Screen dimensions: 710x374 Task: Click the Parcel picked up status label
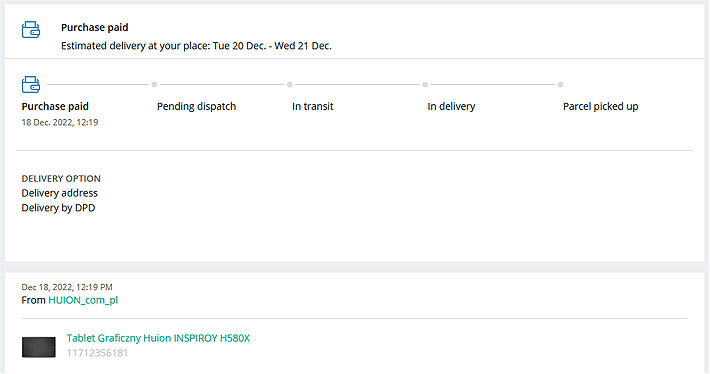pos(600,106)
